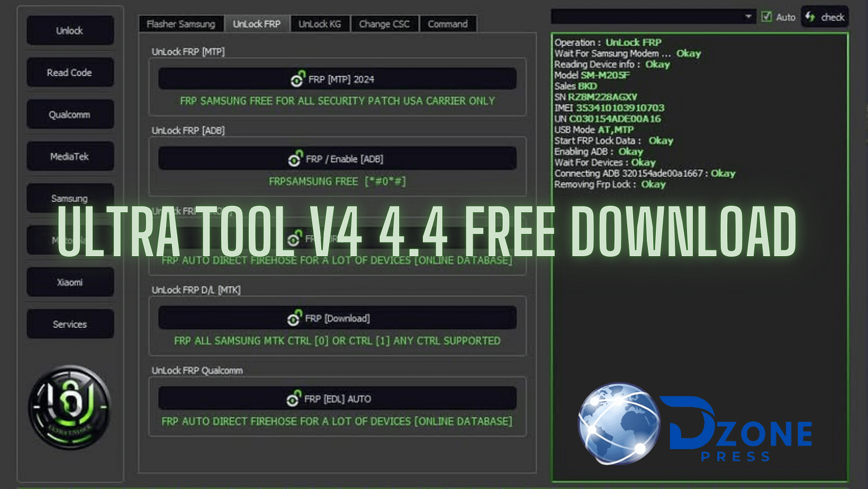Enable the Auto checkbox
This screenshot has width=868, height=489.
(x=766, y=17)
